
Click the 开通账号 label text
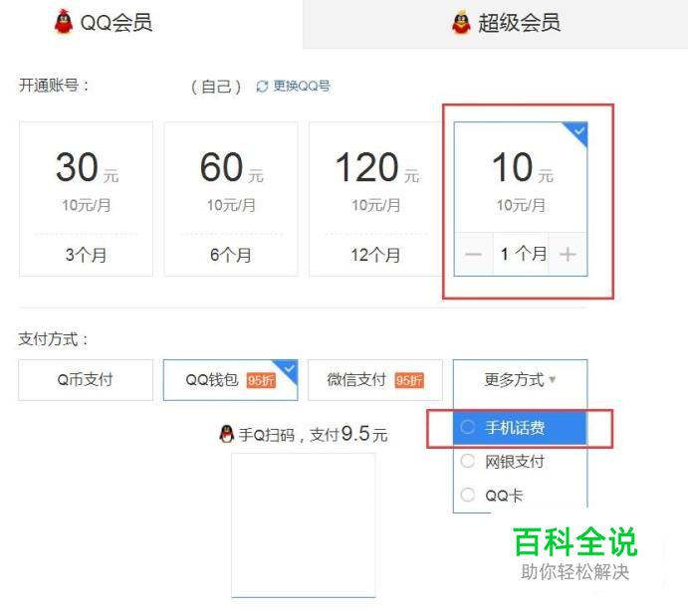[x=54, y=86]
